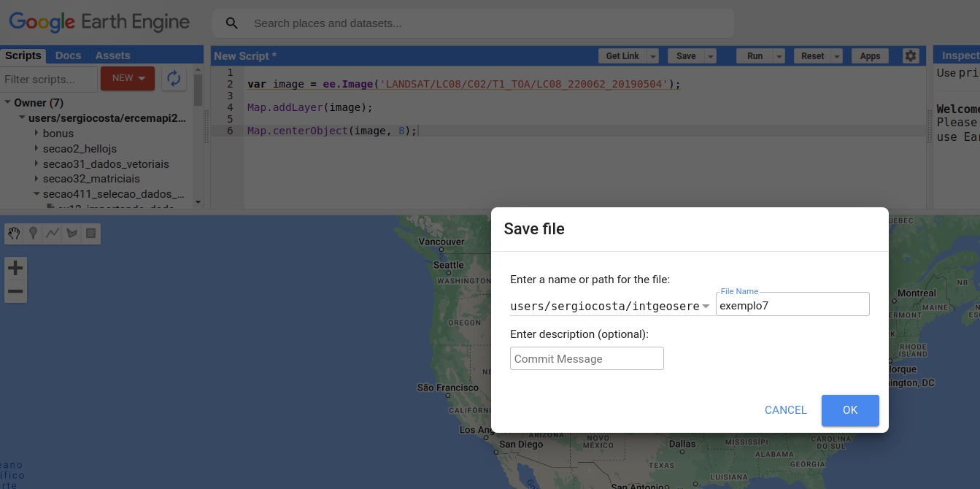
Task: Select the draw polygon shape tool
Action: (72, 234)
